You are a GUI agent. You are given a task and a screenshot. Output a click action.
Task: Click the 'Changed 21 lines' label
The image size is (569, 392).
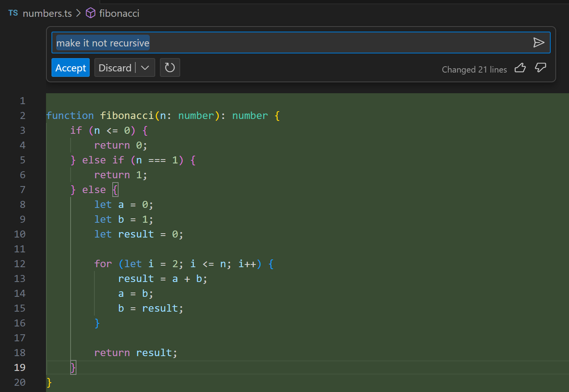tap(474, 69)
